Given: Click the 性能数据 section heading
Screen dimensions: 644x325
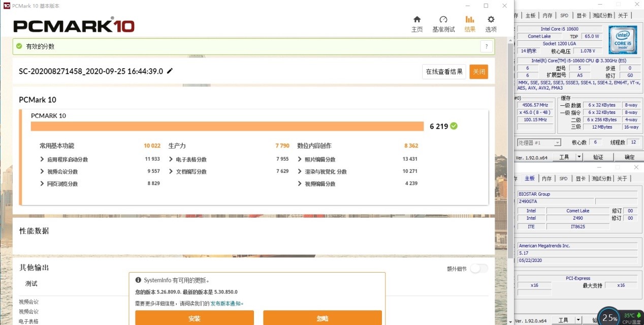Looking at the screenshot, I should pos(34,230).
